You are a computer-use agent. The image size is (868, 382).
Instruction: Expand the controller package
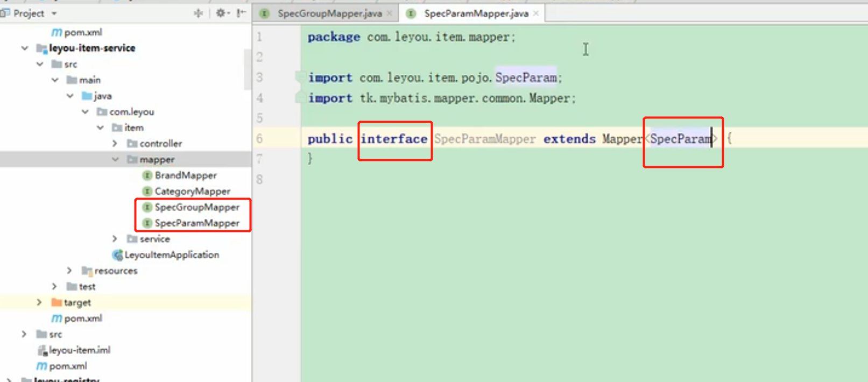(x=115, y=143)
